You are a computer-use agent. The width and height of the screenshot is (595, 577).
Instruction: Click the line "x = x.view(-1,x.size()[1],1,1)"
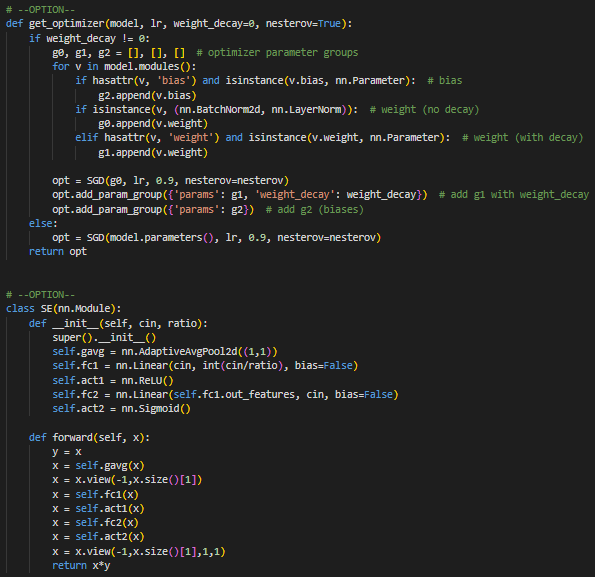click(x=139, y=552)
